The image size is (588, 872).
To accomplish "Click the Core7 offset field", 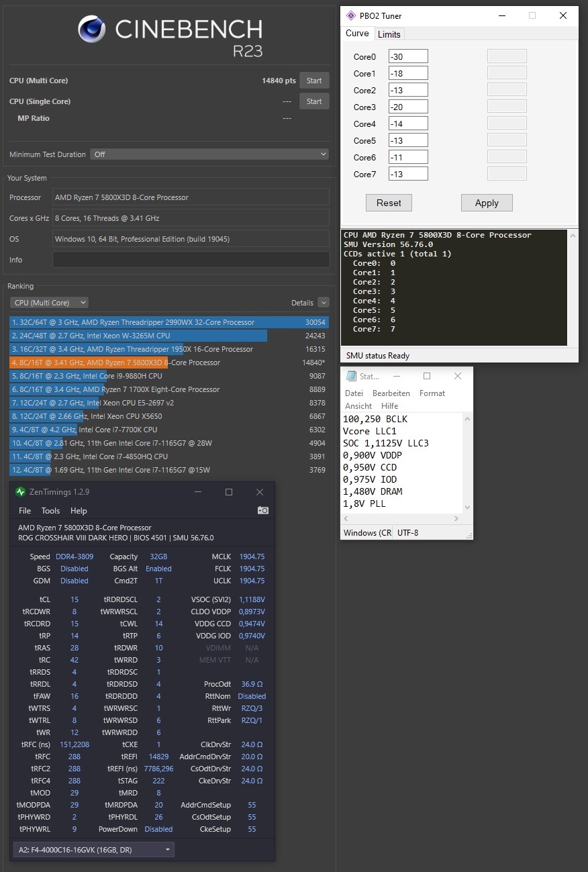I will [x=407, y=174].
